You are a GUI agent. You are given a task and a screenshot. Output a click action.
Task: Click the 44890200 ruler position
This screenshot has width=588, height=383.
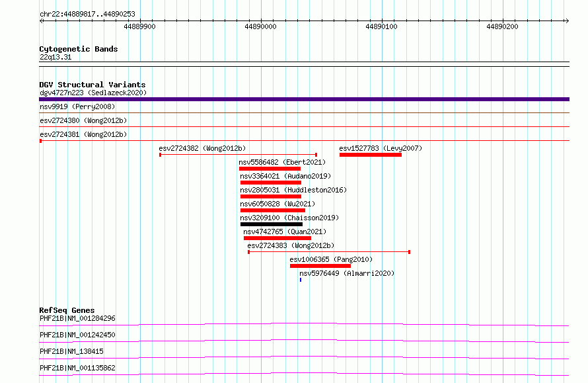pyautogui.click(x=502, y=26)
